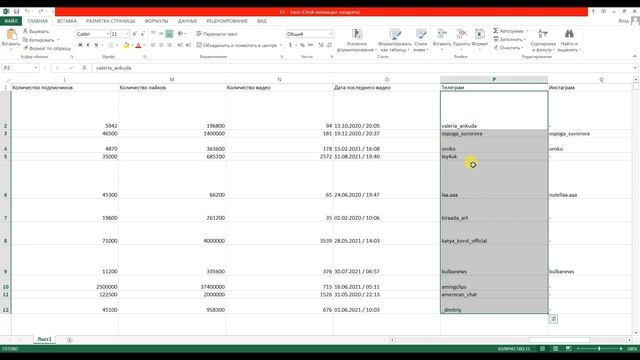Click Format Painter (Формат по образцу)

point(47,48)
